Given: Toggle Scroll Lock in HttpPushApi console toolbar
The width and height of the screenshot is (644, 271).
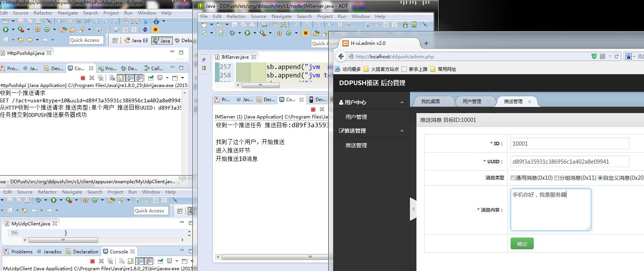Looking at the screenshot, I should (x=121, y=78).
